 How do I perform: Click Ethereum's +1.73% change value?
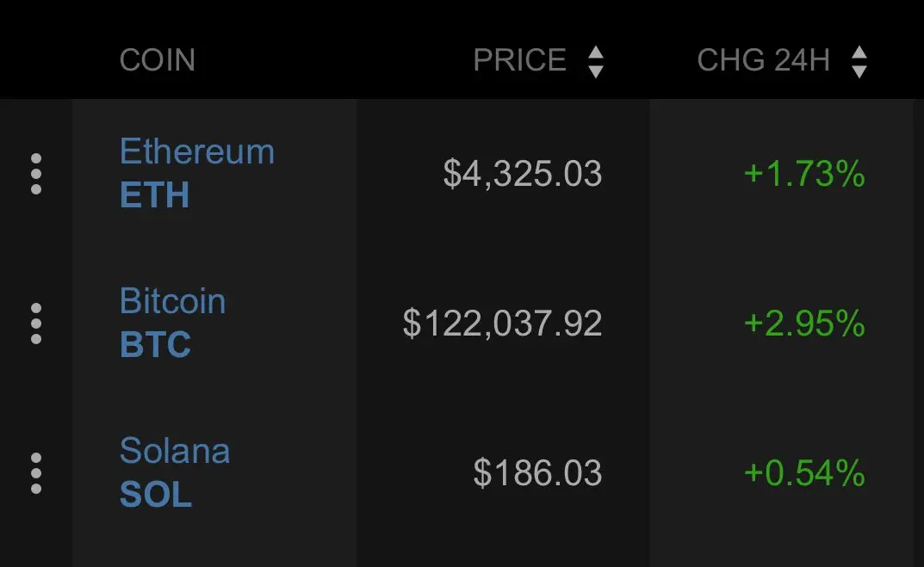click(804, 174)
